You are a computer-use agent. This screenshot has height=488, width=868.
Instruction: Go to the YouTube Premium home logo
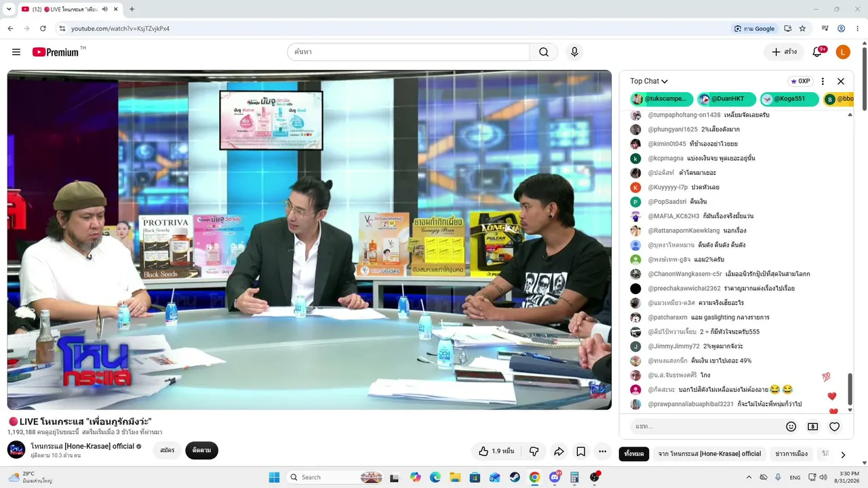pos(56,52)
